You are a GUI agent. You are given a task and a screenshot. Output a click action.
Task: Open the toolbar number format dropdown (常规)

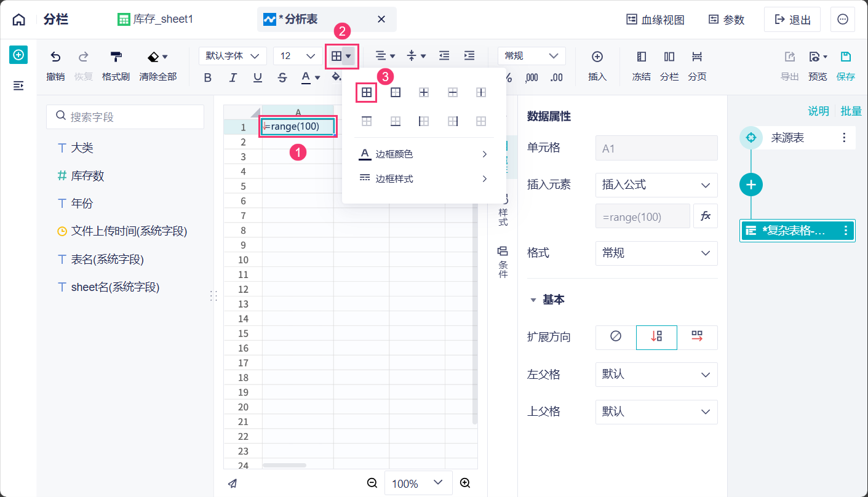[532, 56]
